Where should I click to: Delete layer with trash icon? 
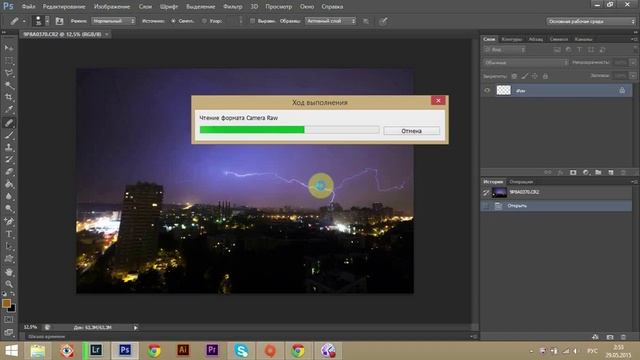(x=623, y=173)
